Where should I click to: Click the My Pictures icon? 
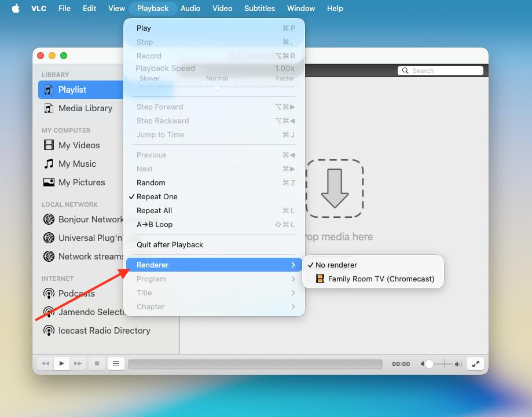click(49, 182)
